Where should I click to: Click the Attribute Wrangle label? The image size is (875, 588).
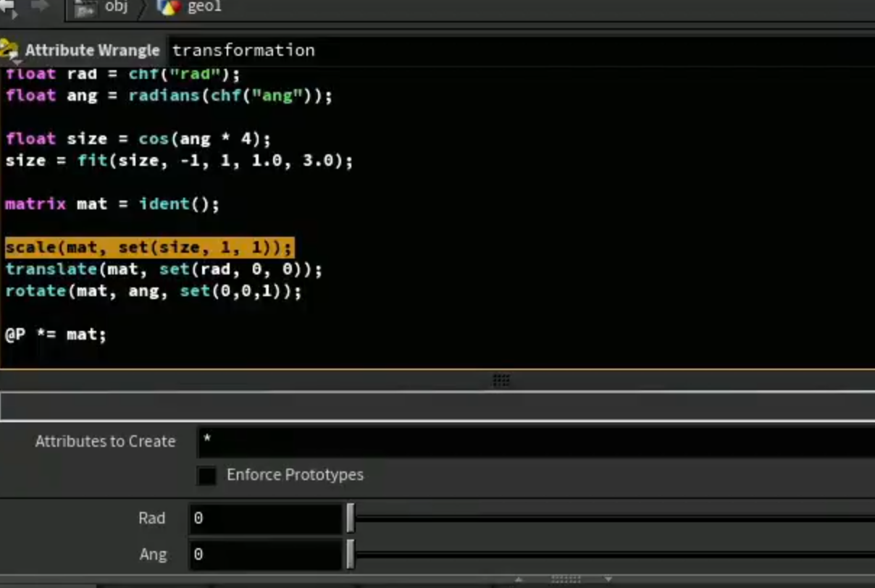point(92,51)
